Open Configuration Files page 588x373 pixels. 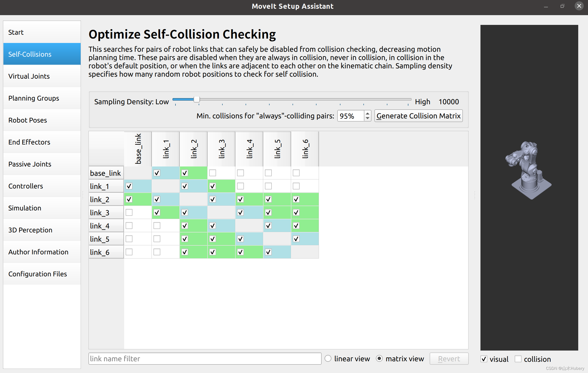coord(42,274)
